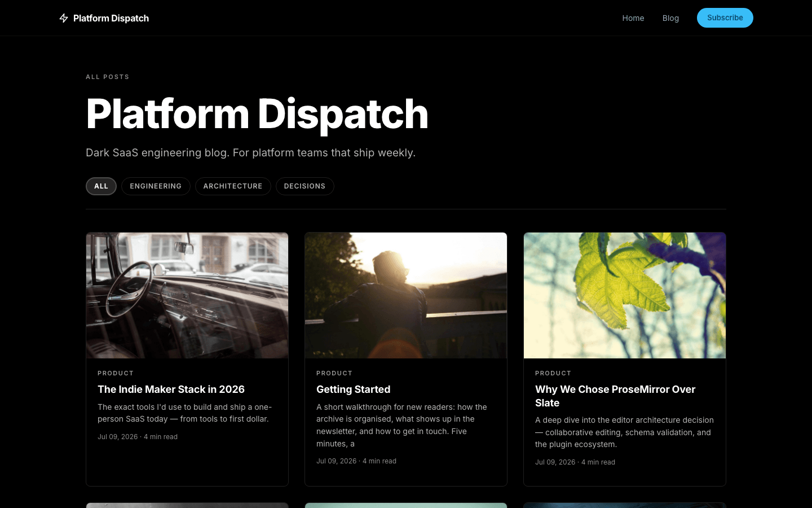This screenshot has width=812, height=508.
Task: Click the 'Dark SaaS engineering blog' tagline
Action: (x=250, y=153)
